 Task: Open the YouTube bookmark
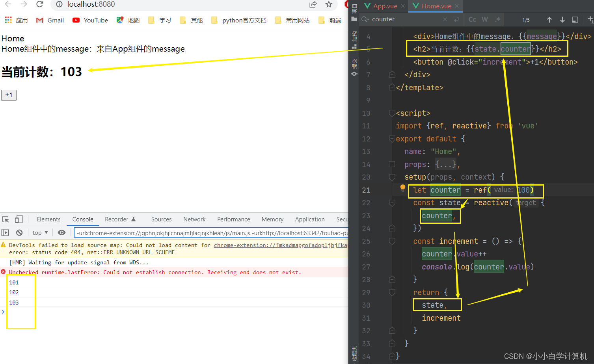[90, 20]
